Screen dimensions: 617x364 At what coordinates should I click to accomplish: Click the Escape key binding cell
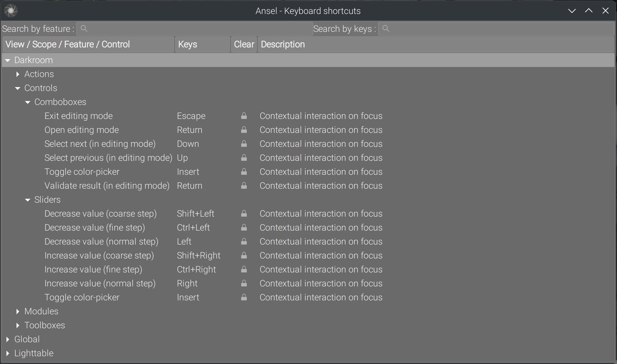(191, 116)
